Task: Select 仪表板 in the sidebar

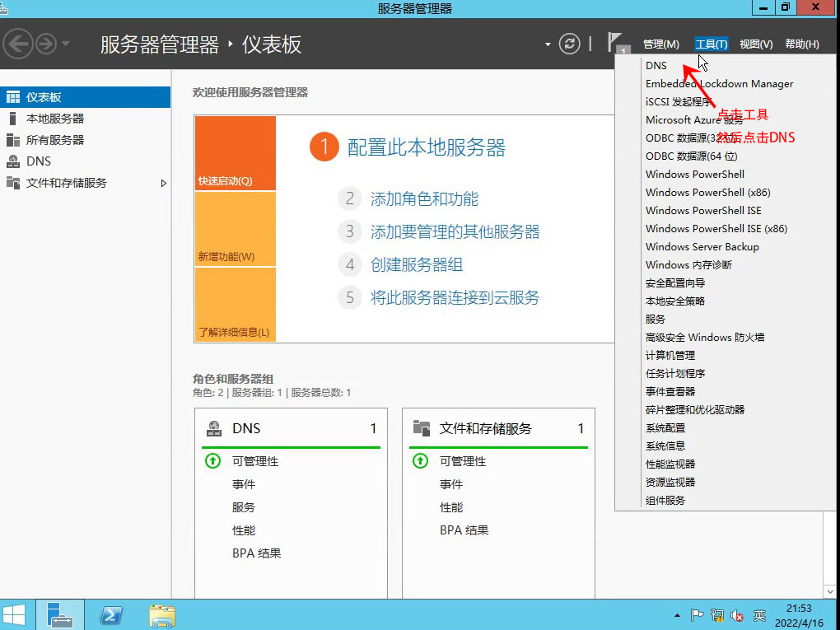Action: click(85, 97)
